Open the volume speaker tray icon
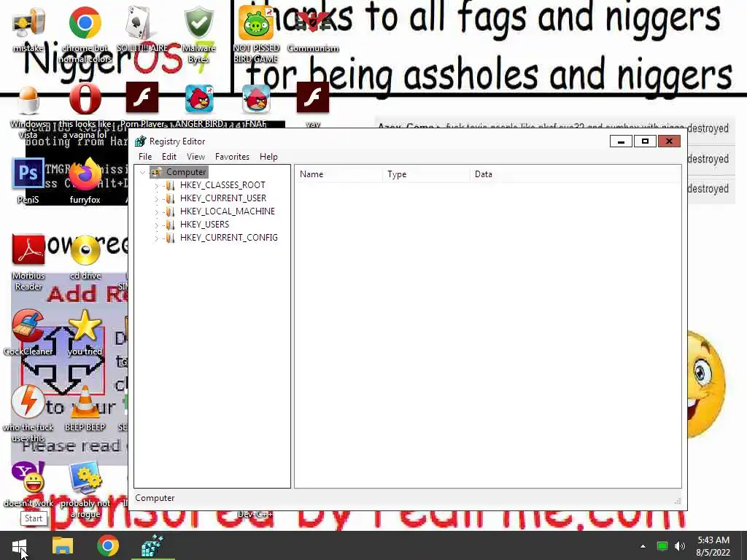This screenshot has width=747, height=560. tap(680, 546)
